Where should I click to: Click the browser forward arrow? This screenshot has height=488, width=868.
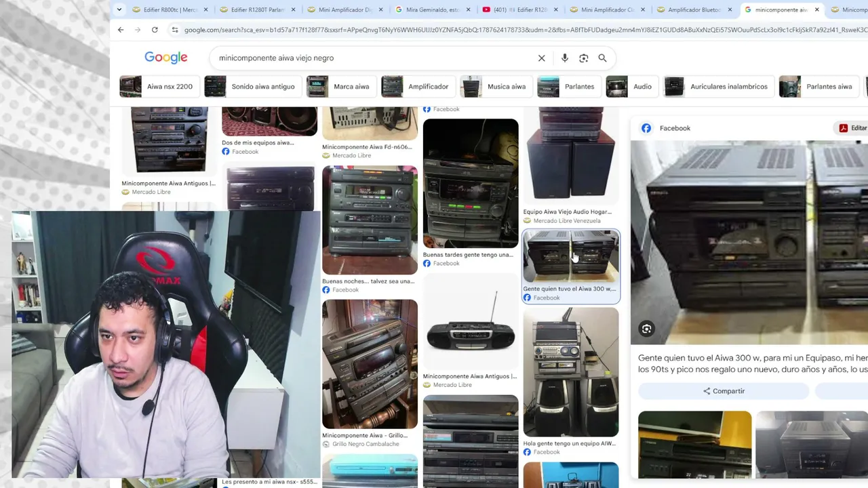138,30
